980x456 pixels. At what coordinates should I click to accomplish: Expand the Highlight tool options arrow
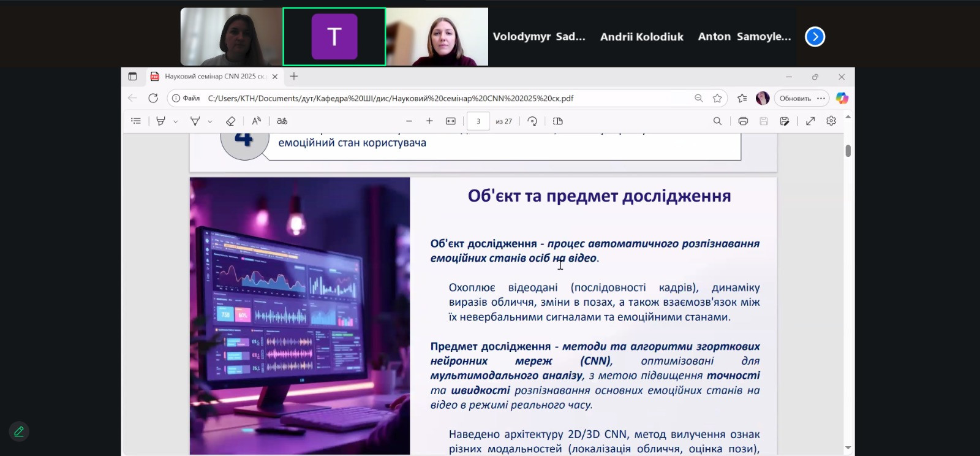click(176, 122)
